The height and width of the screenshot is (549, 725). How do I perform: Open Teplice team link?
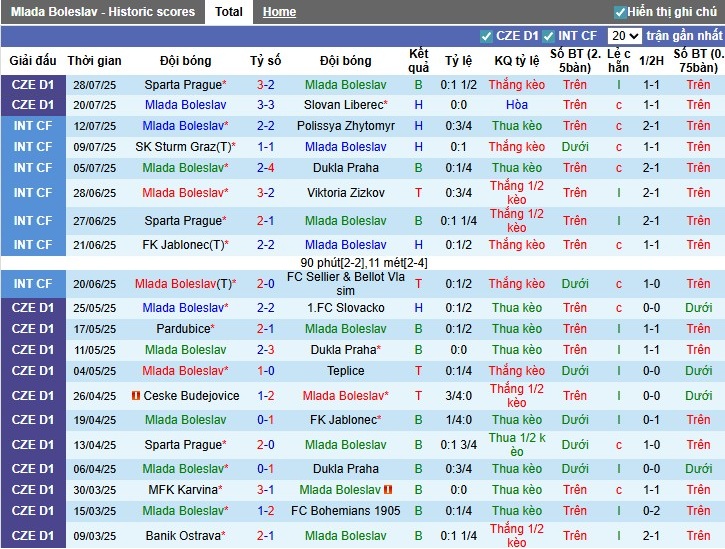point(346,371)
